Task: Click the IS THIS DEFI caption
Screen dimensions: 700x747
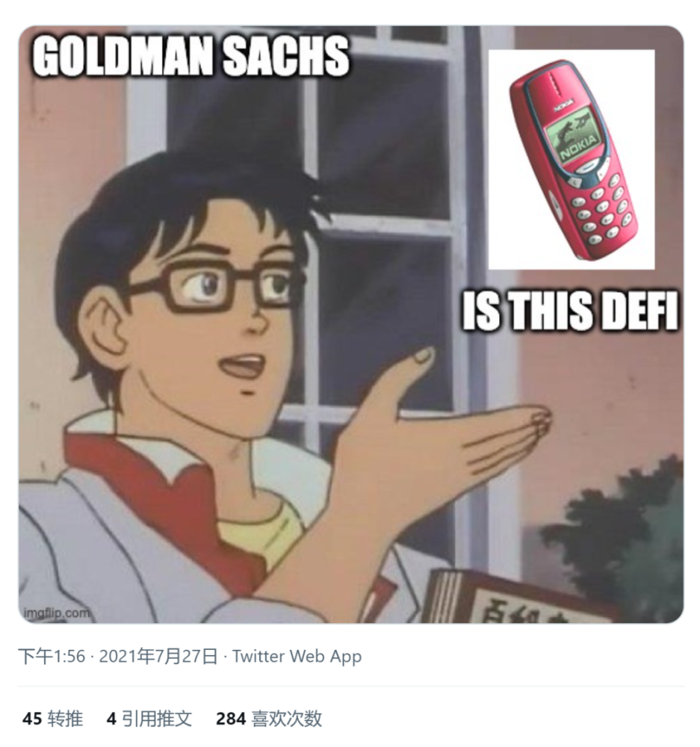Action: (570, 312)
